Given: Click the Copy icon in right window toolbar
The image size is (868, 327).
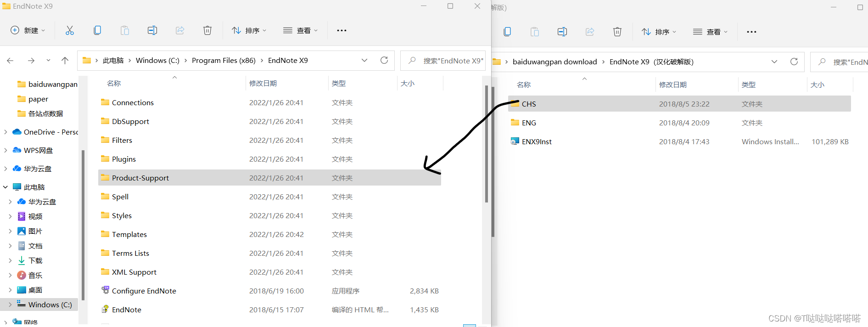Looking at the screenshot, I should 507,32.
